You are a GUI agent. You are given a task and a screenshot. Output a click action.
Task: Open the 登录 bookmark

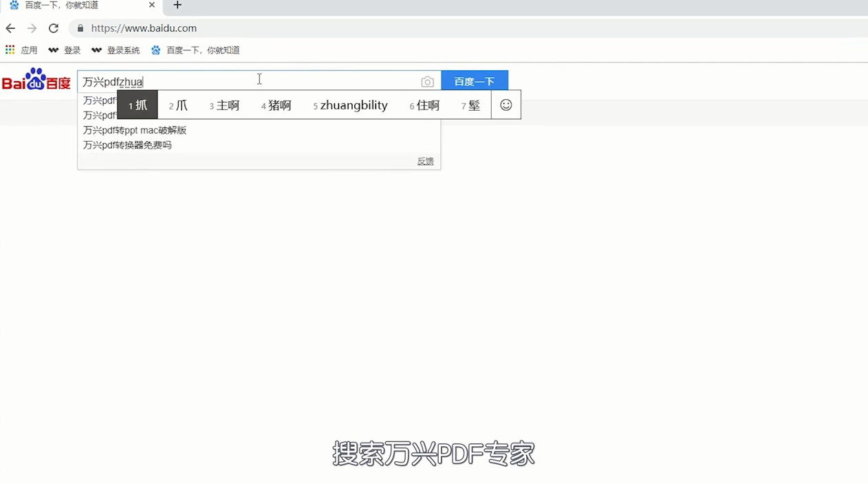[66, 50]
